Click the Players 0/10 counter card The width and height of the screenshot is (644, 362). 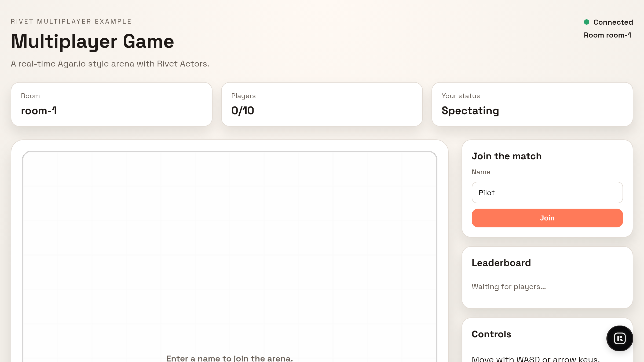322,104
